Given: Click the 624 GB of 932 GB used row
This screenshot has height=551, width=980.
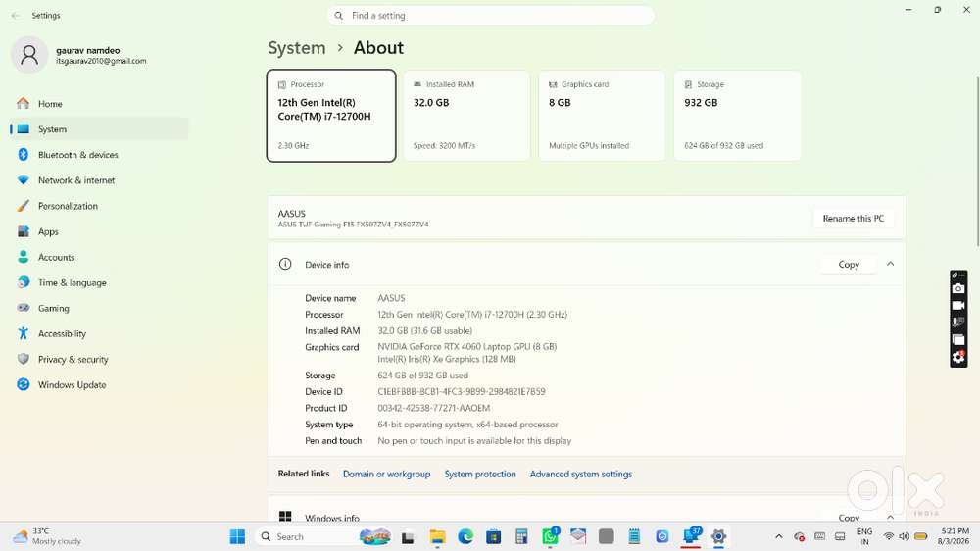Looking at the screenshot, I should point(422,376).
